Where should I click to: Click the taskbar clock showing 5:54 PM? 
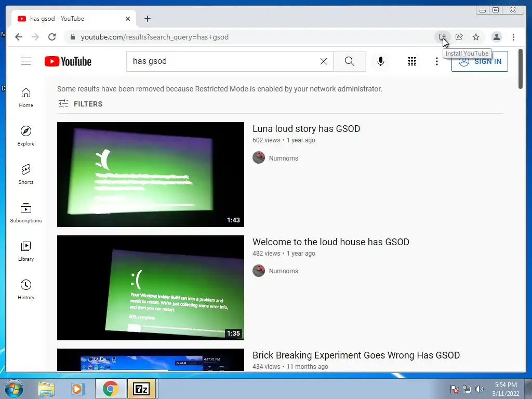(x=506, y=389)
